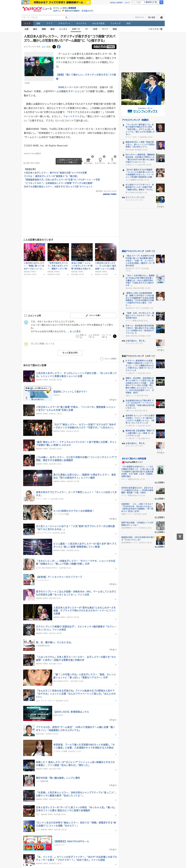Open トピックス一覧 link
This screenshot has width=186, height=868.
[155, 29]
